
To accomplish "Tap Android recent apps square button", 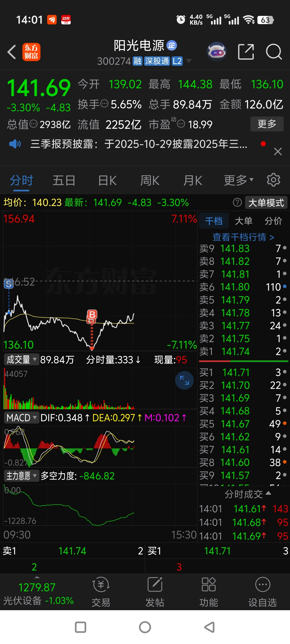I will click(x=81, y=627).
